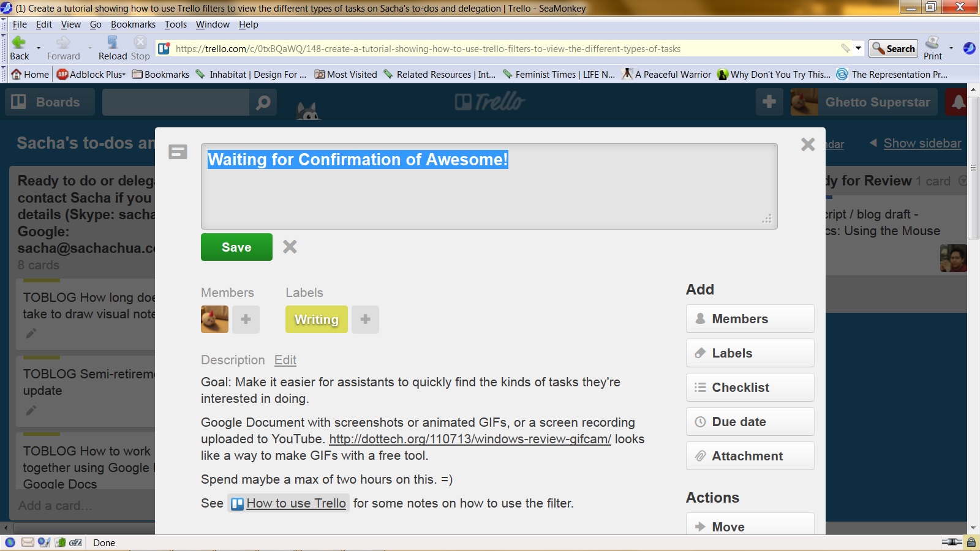The width and height of the screenshot is (980, 551).
Task: Click the card icon beside the title
Action: point(178,152)
